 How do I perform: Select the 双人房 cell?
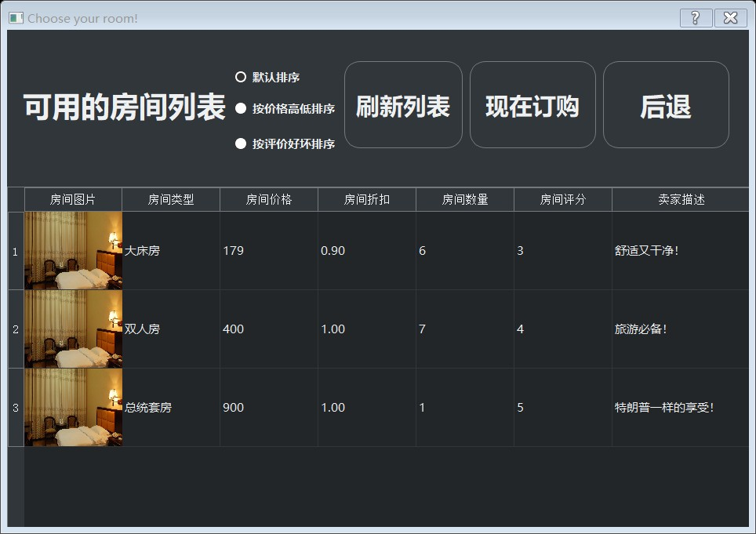[171, 329]
